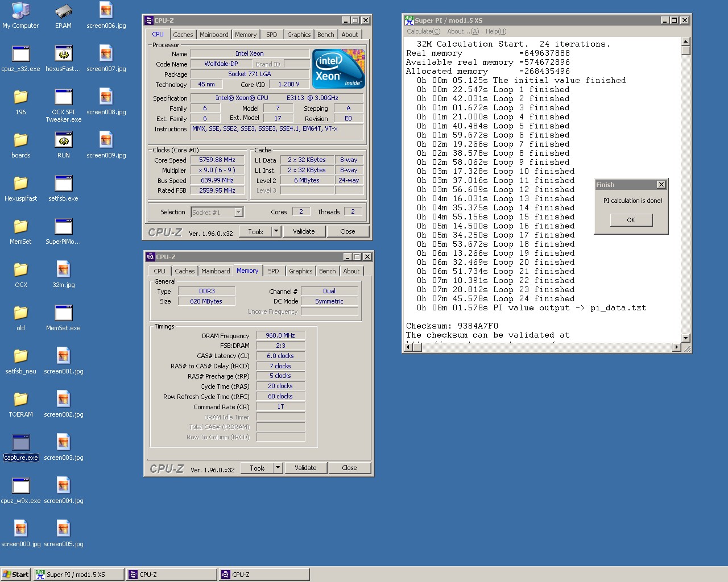The image size is (728, 582).
Task: Activate first CPU-Z taskbar button
Action: click(171, 575)
